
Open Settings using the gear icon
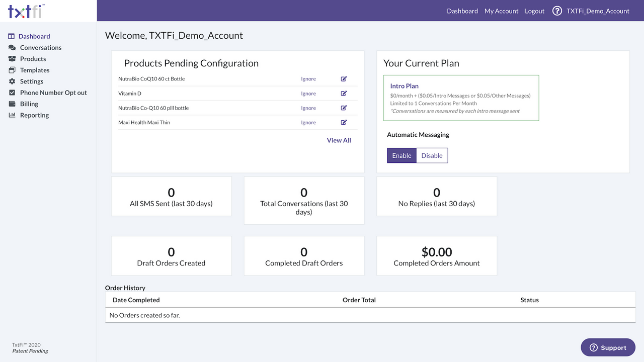[x=11, y=81]
